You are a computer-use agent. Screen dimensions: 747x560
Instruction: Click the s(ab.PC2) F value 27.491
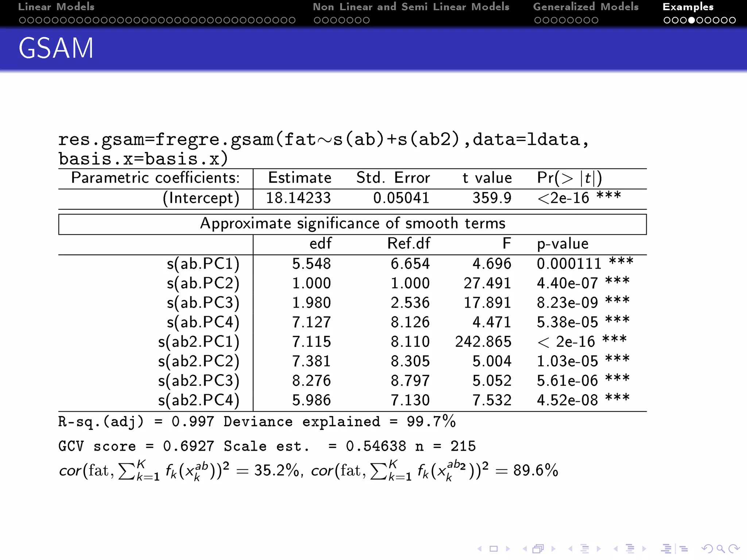pos(487,283)
